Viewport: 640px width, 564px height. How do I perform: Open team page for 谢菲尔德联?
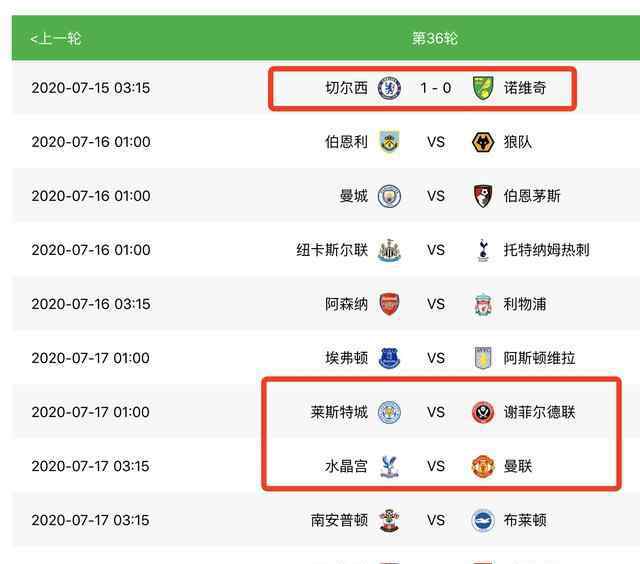pos(539,412)
